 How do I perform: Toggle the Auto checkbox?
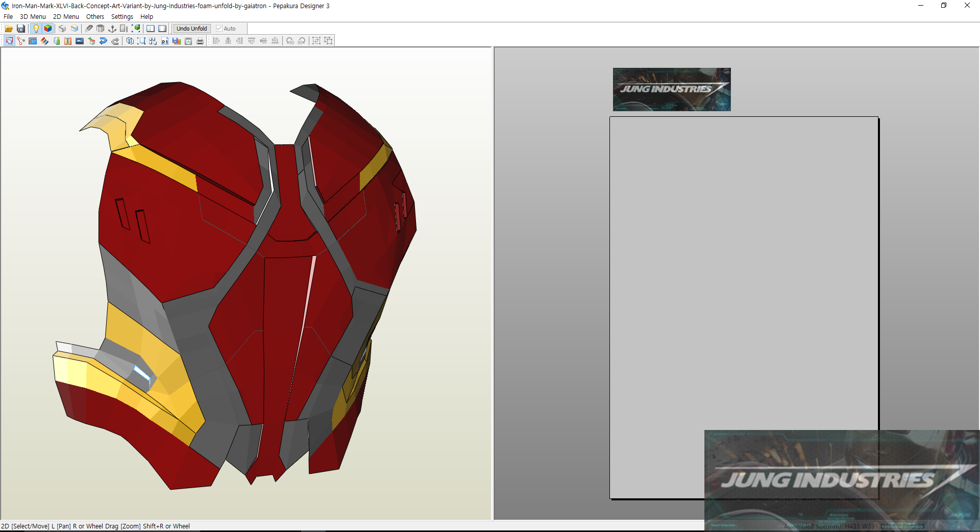tap(226, 29)
